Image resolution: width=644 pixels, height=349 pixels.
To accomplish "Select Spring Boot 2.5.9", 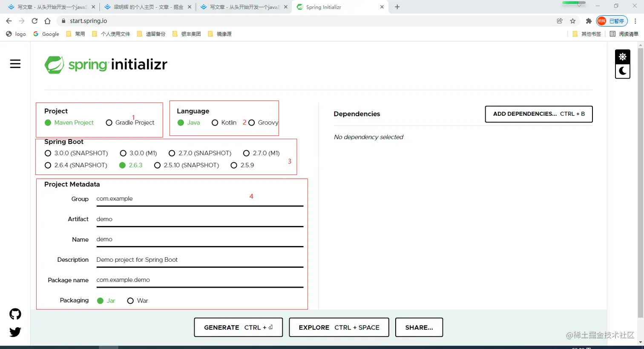I will pyautogui.click(x=242, y=165).
